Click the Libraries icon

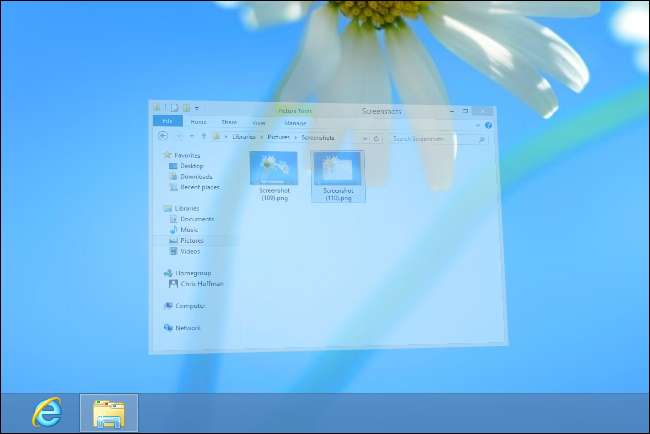pos(167,208)
